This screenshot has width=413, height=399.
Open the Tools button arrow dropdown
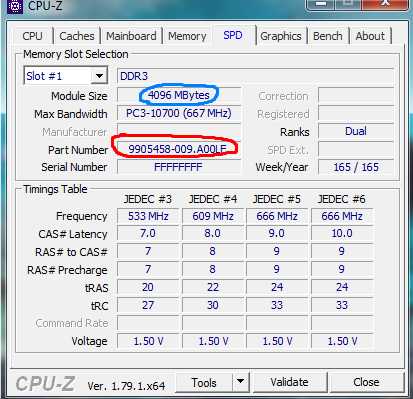(240, 382)
